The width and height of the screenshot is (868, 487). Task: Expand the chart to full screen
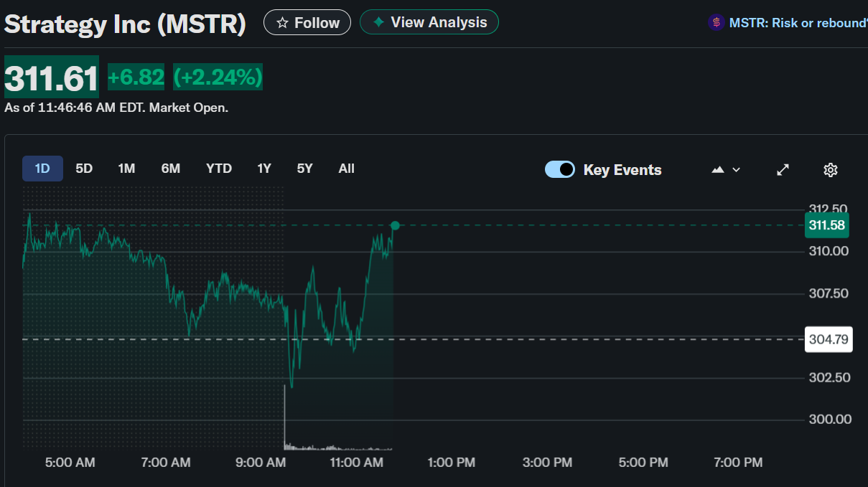(x=783, y=170)
